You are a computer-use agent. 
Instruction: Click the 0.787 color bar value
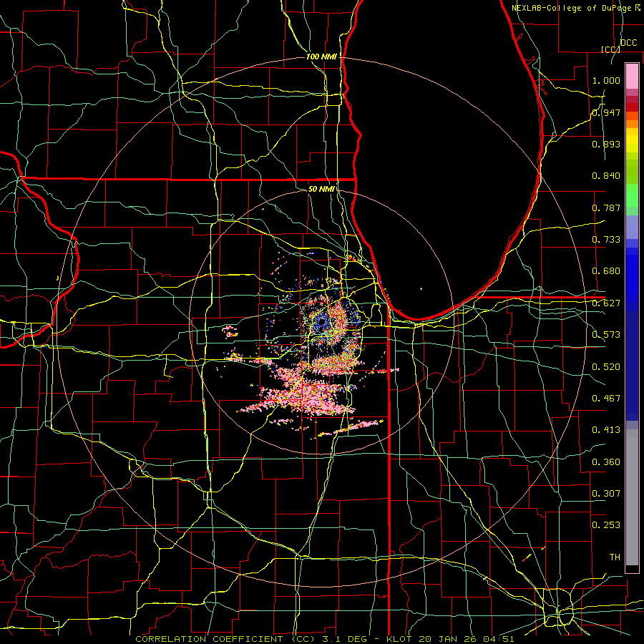pyautogui.click(x=606, y=208)
